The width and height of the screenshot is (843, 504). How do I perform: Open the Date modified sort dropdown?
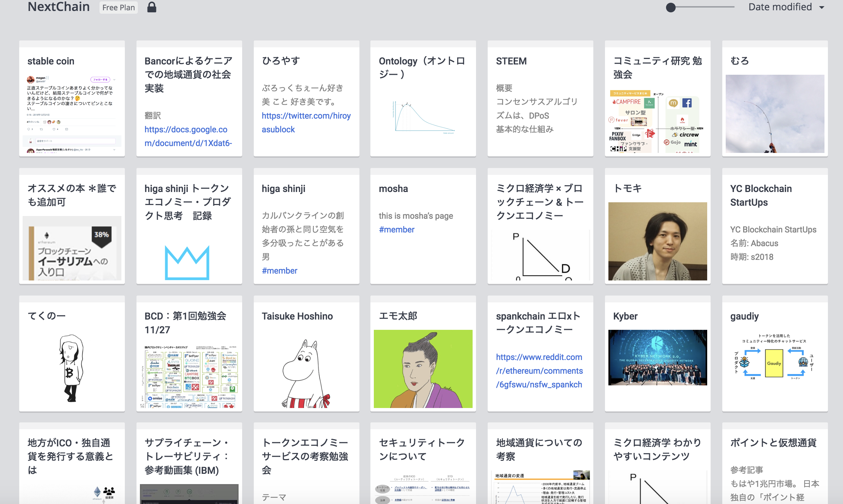point(780,7)
